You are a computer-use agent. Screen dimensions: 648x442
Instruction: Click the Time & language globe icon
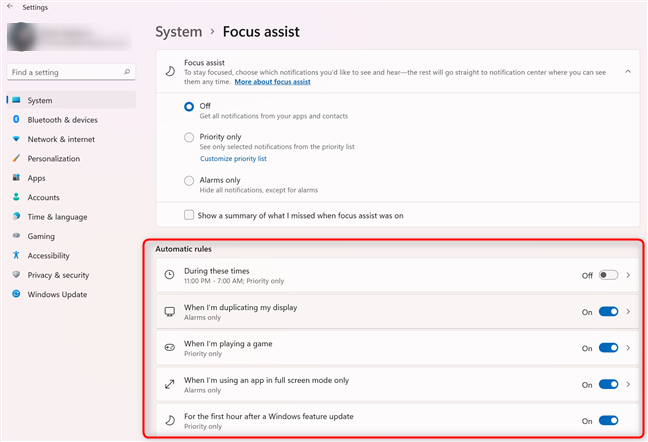click(16, 216)
